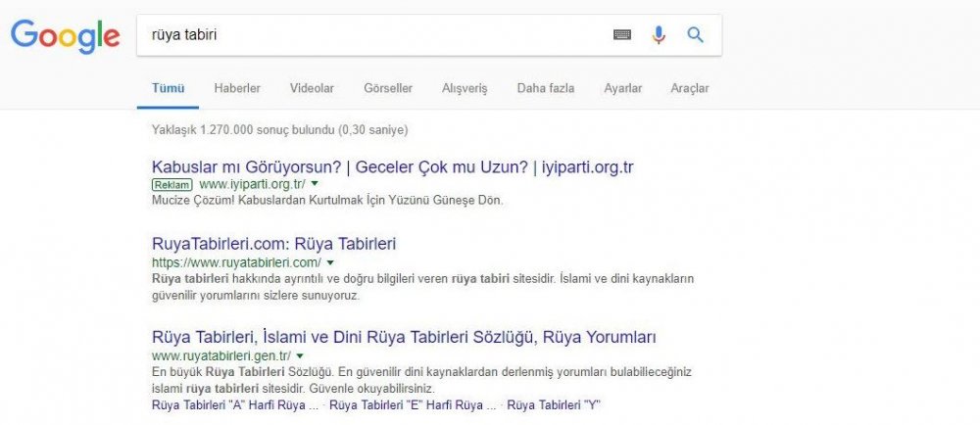
Task: Open the iyiparti.org.tr ad headline
Action: 393,167
